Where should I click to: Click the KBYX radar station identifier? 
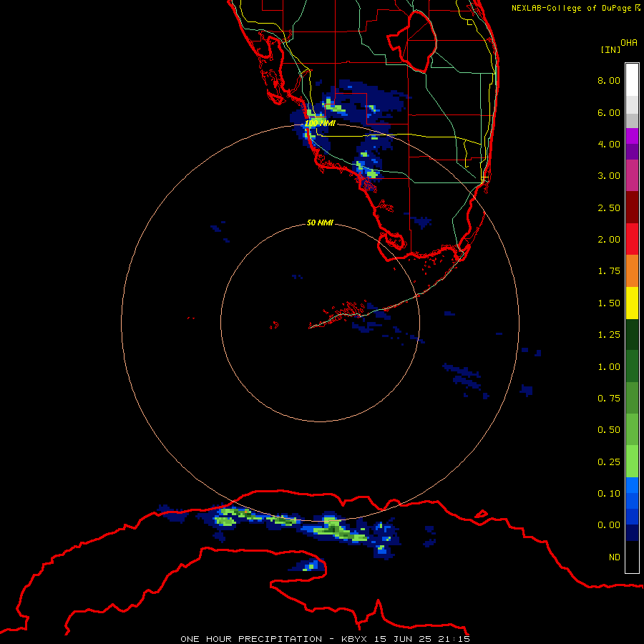[354, 639]
